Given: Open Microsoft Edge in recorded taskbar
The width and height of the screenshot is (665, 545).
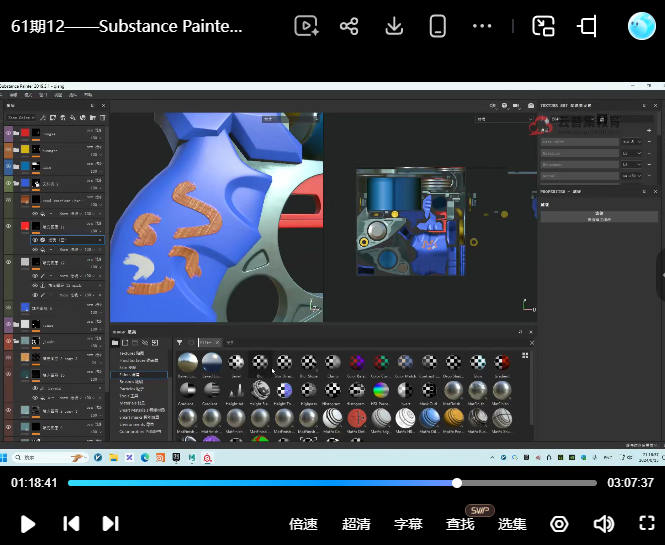Looking at the screenshot, I should [145, 458].
